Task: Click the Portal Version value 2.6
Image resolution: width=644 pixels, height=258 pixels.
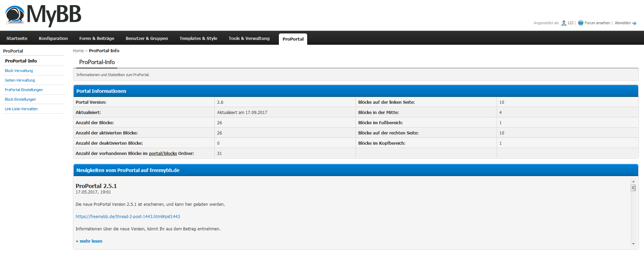Action: click(x=220, y=102)
